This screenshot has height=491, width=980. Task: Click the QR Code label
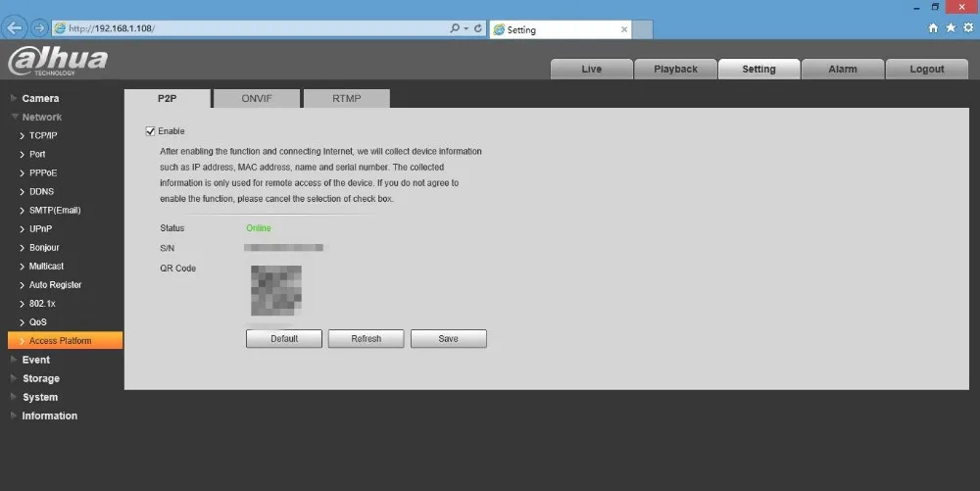(x=177, y=268)
